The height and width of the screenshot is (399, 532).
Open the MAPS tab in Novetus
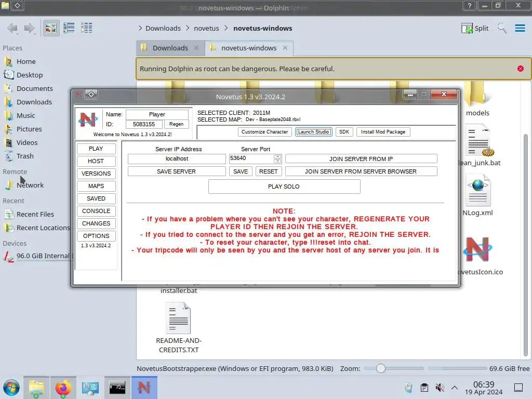point(96,187)
